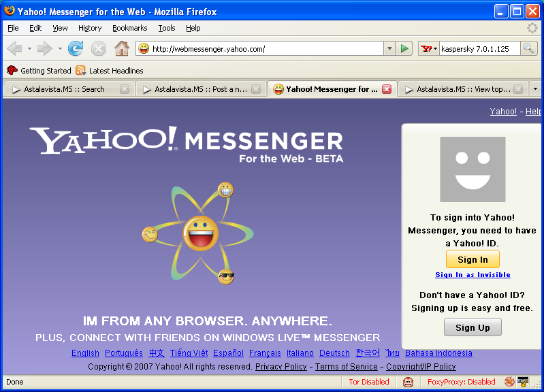
Task: Select the Italiano language link
Action: 300,353
